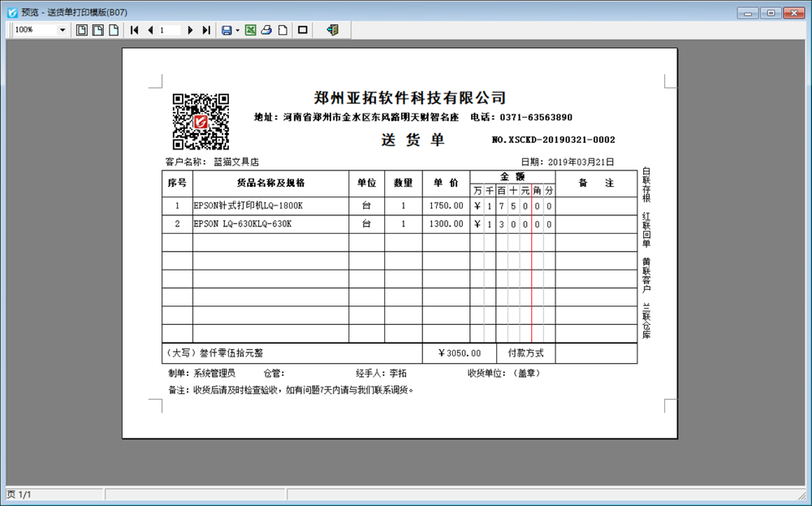This screenshot has height=506, width=812.
Task: Jump to the last page
Action: click(206, 30)
